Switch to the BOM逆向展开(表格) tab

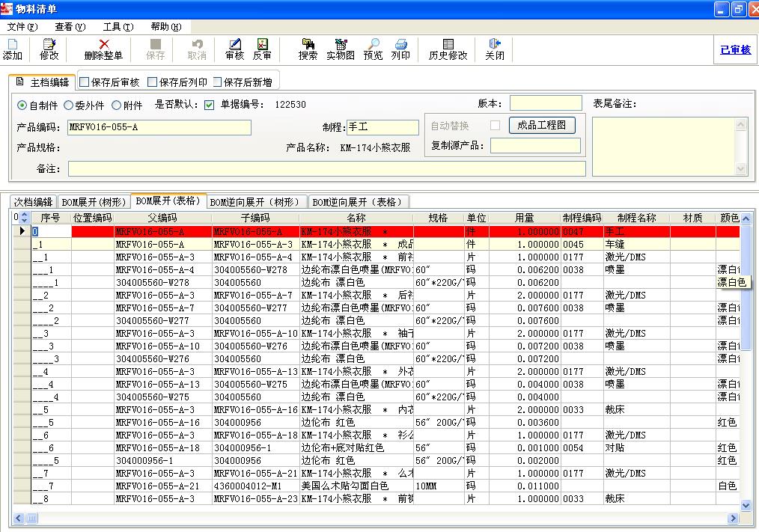click(x=359, y=202)
